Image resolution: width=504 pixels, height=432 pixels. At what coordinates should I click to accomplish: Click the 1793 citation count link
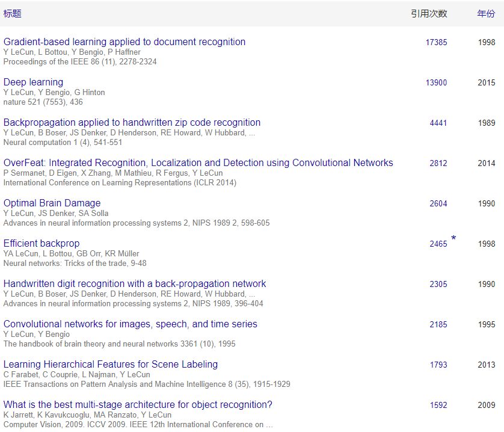coord(438,365)
